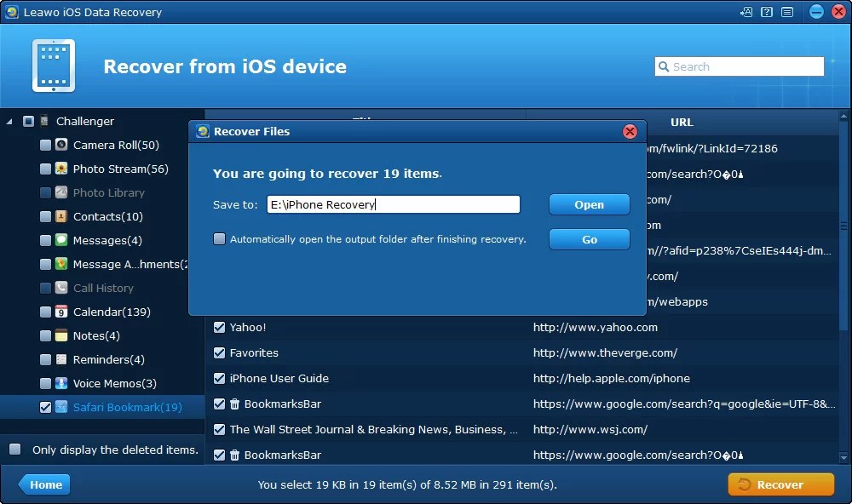Click the Search input box
Viewport: 852px width, 504px height.
[740, 66]
